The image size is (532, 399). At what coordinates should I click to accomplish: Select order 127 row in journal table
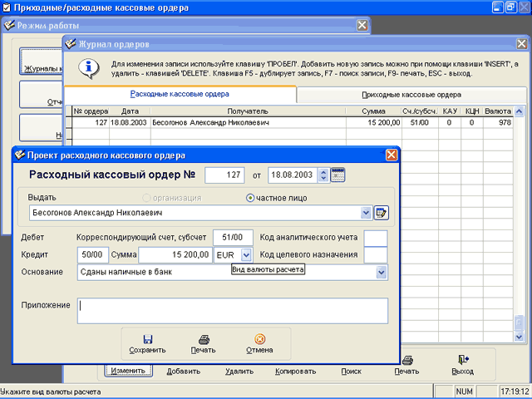(x=249, y=122)
